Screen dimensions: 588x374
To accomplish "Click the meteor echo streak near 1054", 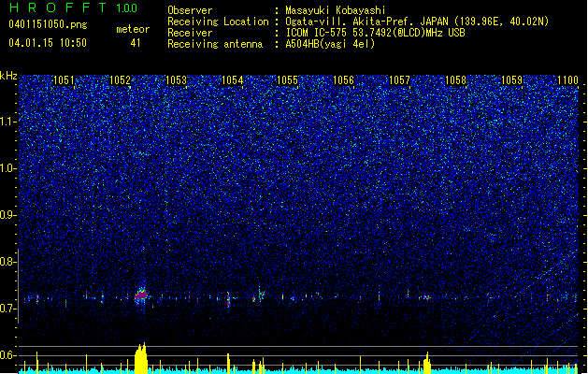I will click(228, 300).
